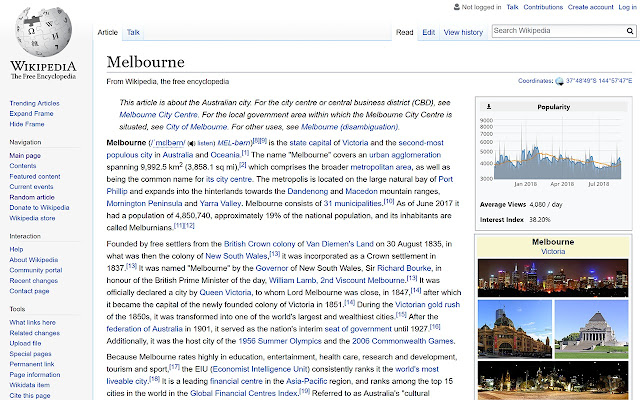Open the Flinders Street Station photo
The image size is (640, 400).
515,329
